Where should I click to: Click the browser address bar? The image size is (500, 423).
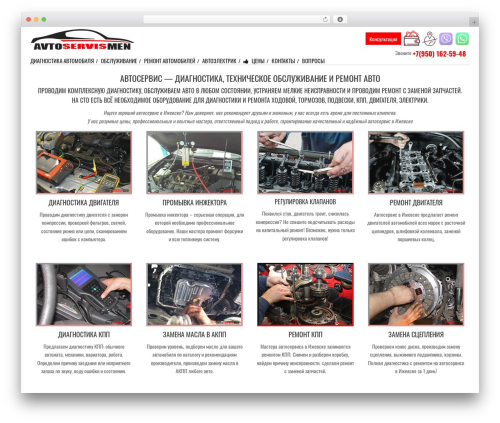[237, 19]
